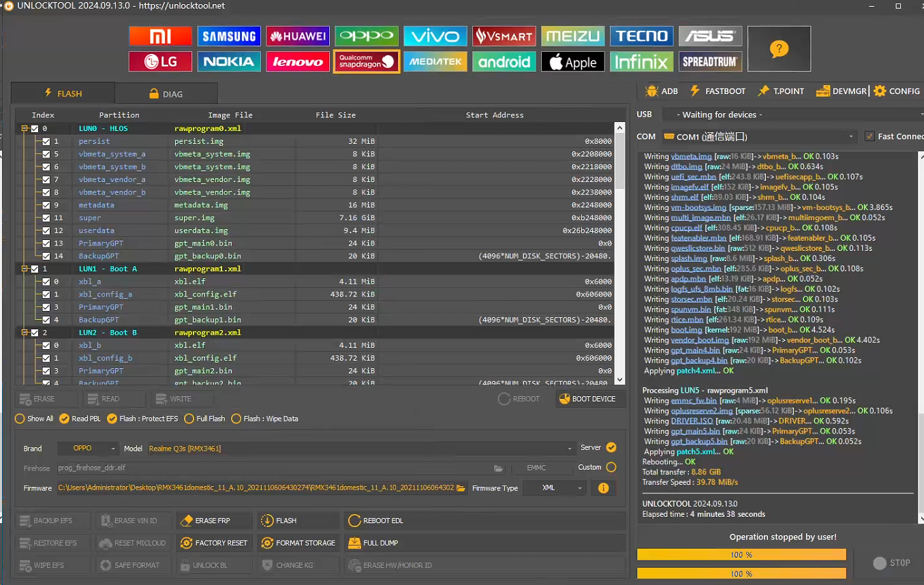
Task: Uncheck the persist partition checkbox
Action: tap(46, 141)
